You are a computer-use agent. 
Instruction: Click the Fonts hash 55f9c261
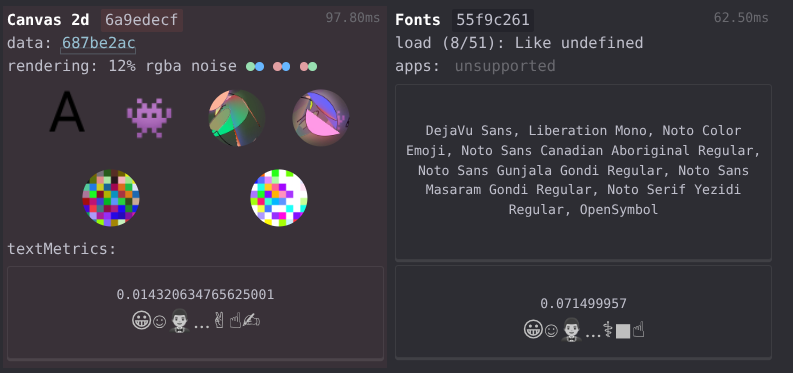[493, 20]
